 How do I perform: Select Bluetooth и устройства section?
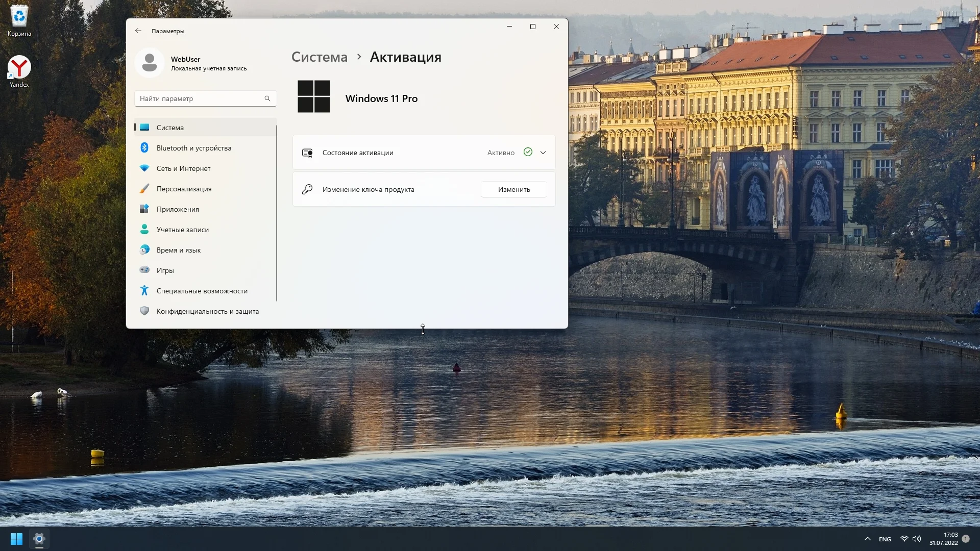click(x=194, y=148)
